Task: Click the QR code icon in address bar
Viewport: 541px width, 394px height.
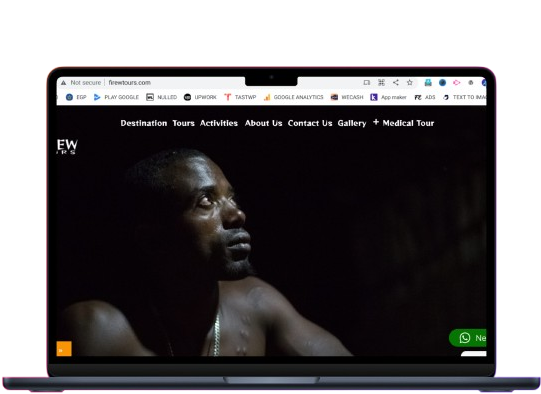Action: 381,82
